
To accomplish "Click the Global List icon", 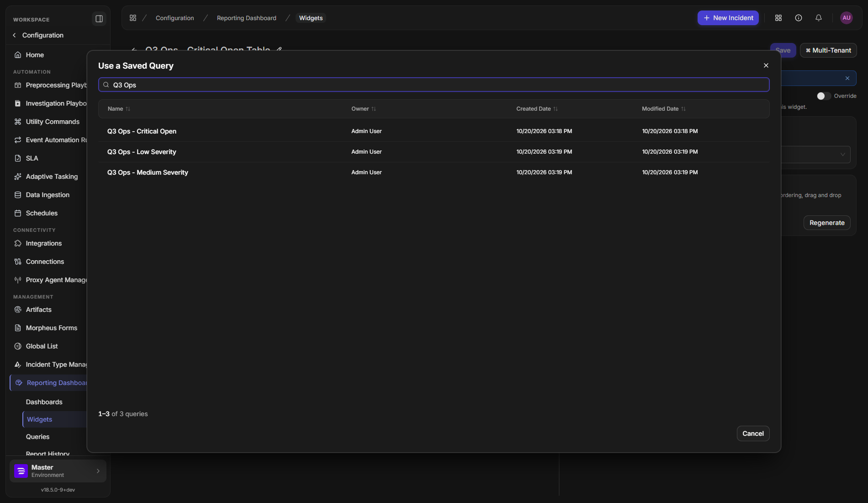I will (x=18, y=346).
